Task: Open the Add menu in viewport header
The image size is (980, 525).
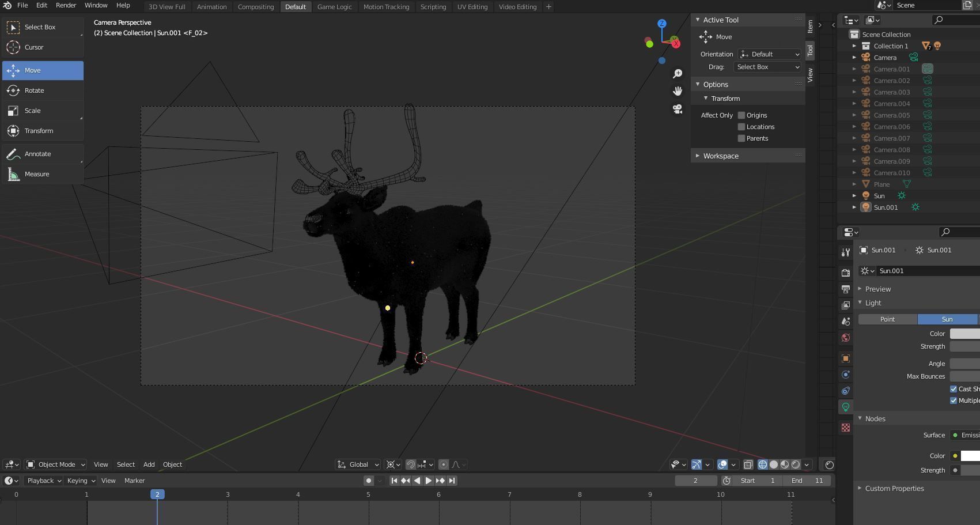Action: coord(149,464)
